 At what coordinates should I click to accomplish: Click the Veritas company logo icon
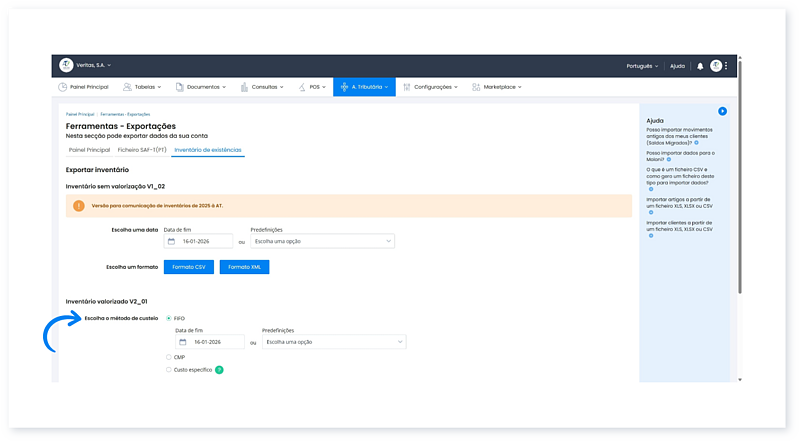tap(66, 65)
